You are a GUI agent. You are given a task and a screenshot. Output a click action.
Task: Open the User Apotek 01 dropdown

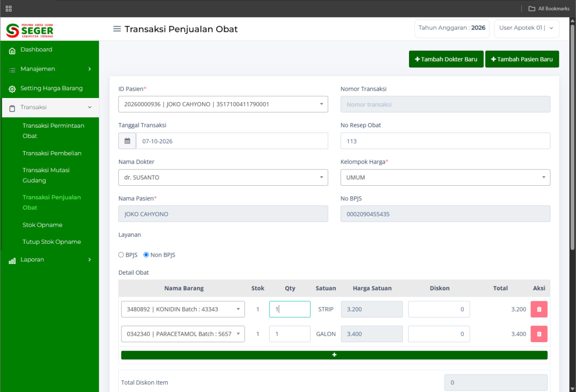(x=527, y=28)
